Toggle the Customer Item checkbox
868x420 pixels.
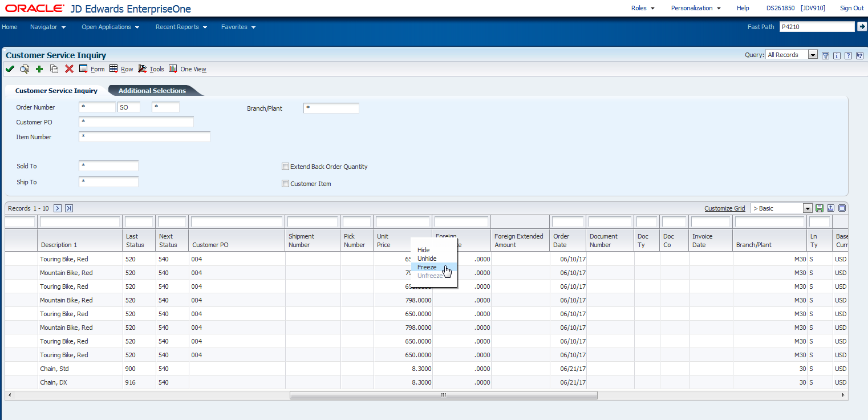pos(285,184)
